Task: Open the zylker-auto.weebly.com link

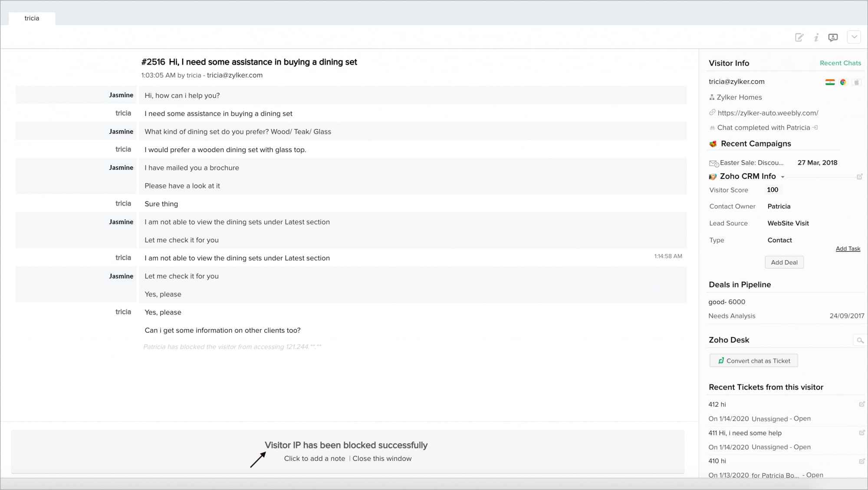Action: pyautogui.click(x=768, y=113)
